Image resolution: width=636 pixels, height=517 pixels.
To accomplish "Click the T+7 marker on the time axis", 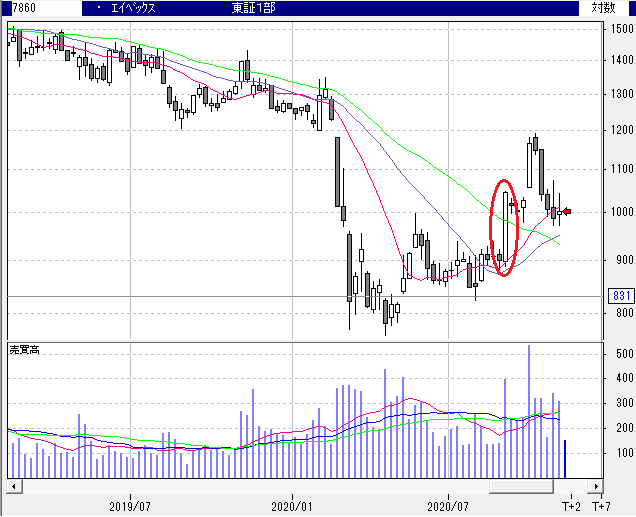I will (x=601, y=506).
